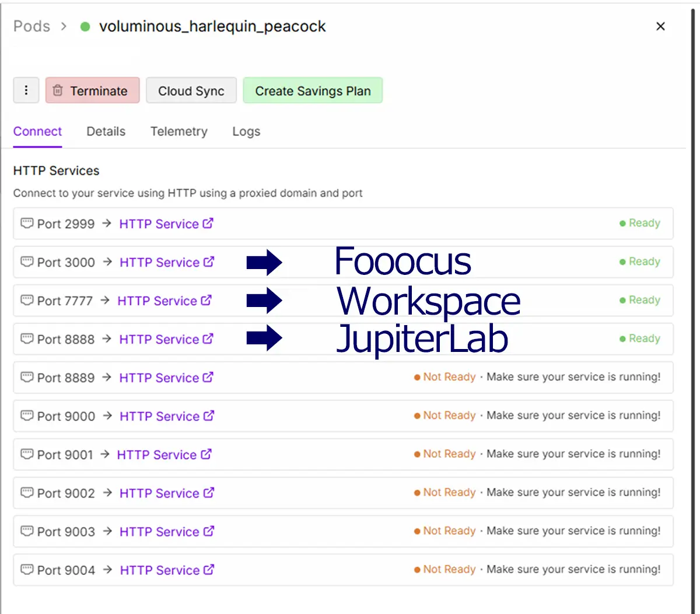This screenshot has height=614, width=700.
Task: Switch to the Details tab
Action: click(106, 131)
